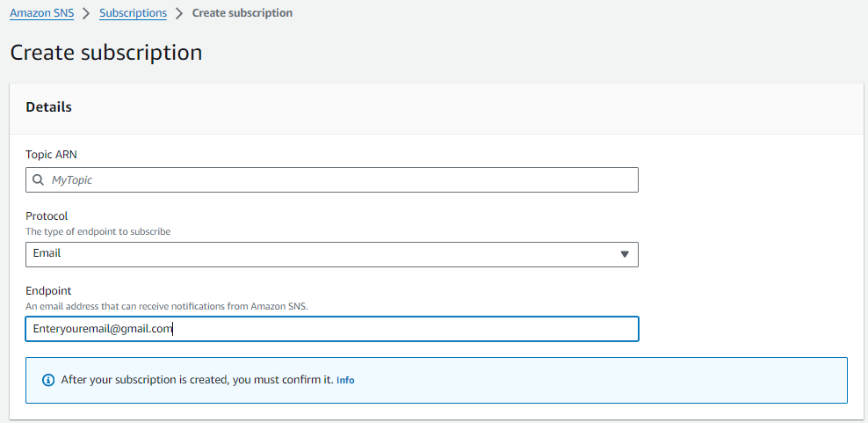Click the info circle icon in notice
868x423 pixels.
[48, 380]
